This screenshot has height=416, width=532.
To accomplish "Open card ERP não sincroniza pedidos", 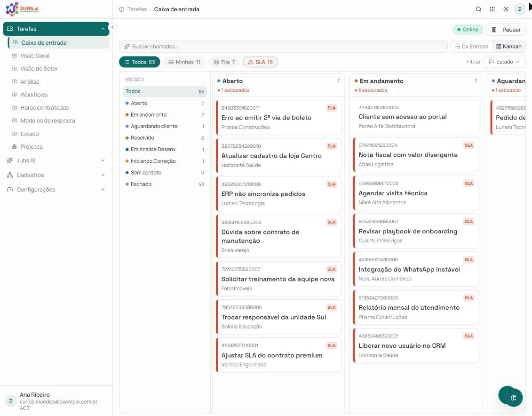I will click(x=278, y=194).
